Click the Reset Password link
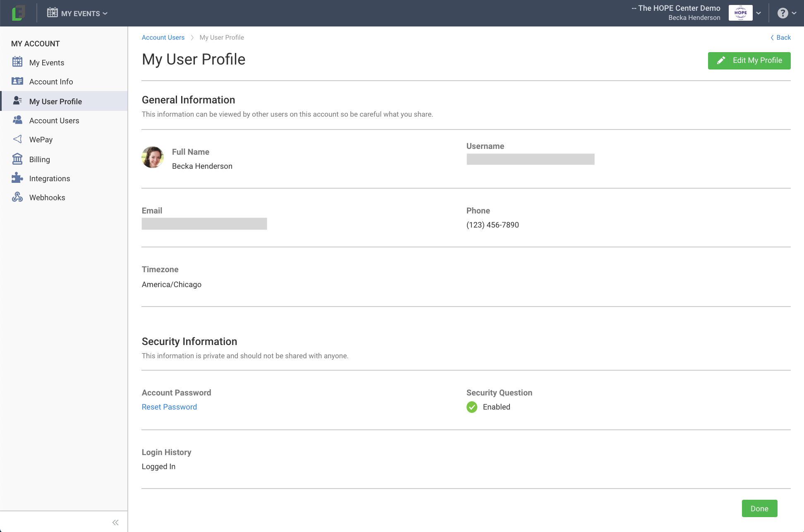Screen dimensions: 804x532 [x=169, y=407]
